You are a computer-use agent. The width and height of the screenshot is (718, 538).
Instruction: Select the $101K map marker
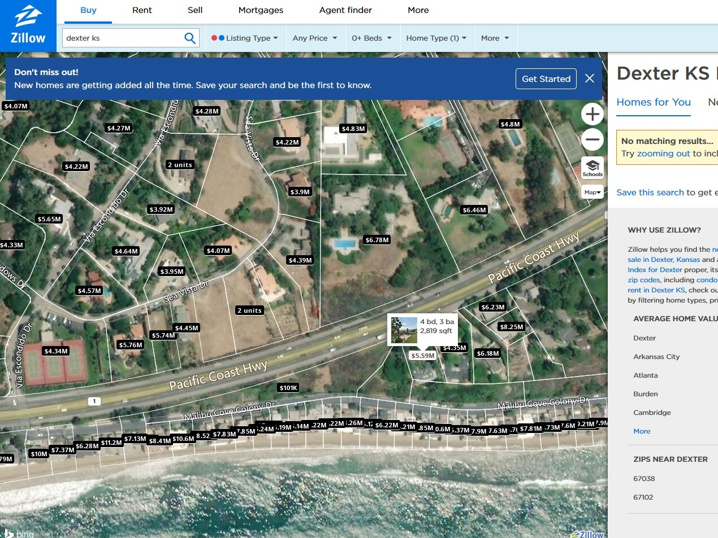(288, 388)
